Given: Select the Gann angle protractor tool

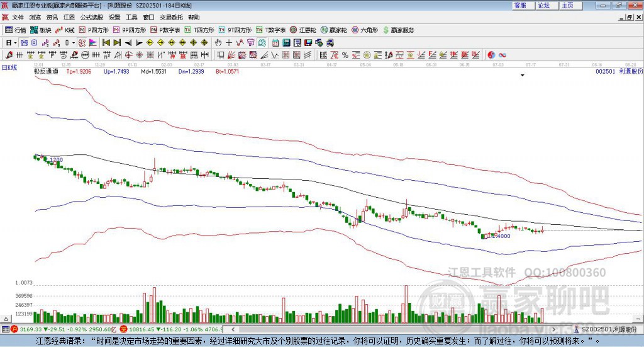Looking at the screenshot, I should click(118, 55).
